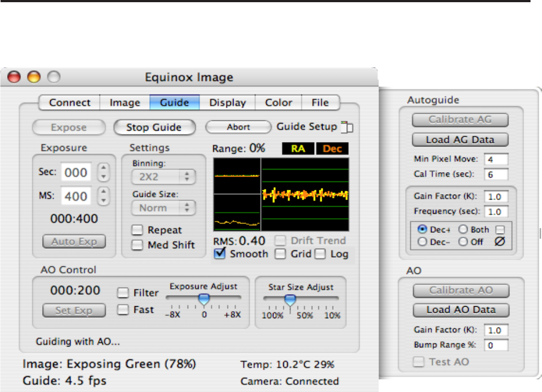The width and height of the screenshot is (542, 392).
Task: Select the Off radio button
Action: (x=463, y=242)
